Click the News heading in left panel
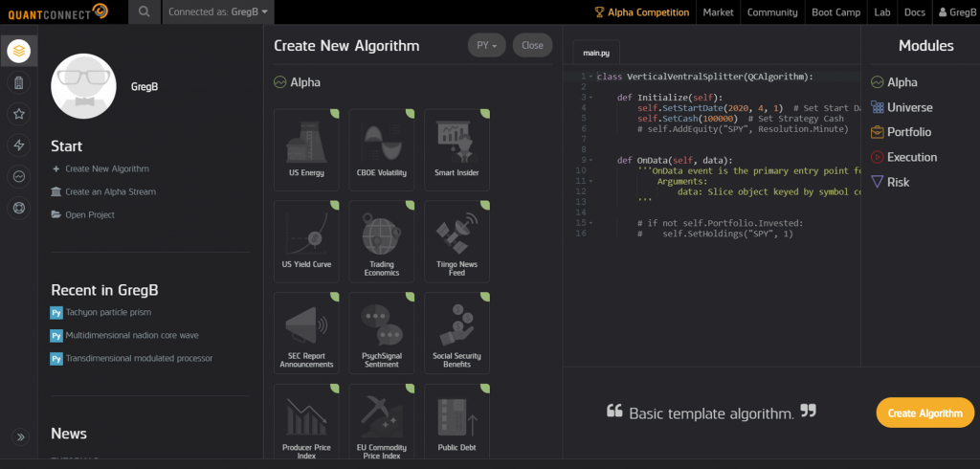Image resolution: width=980 pixels, height=469 pixels. [69, 434]
